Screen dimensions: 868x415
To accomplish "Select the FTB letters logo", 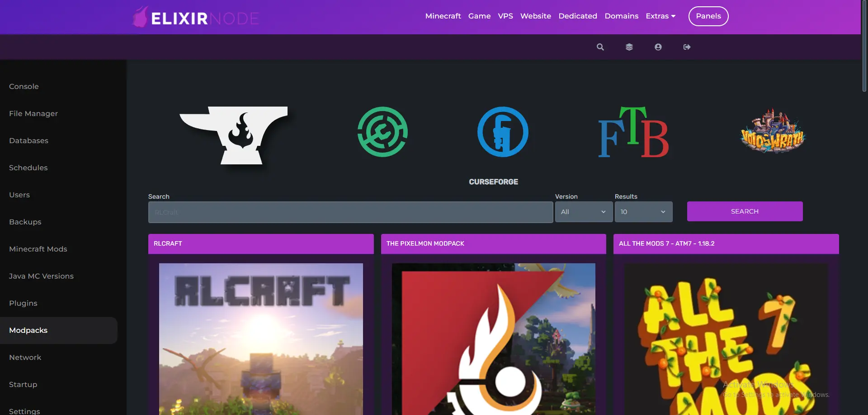I will click(633, 132).
